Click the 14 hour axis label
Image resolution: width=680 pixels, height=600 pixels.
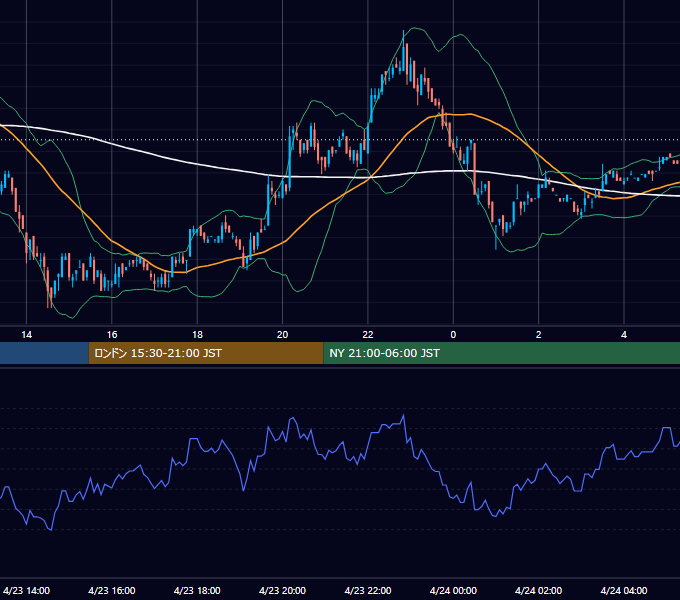coord(26,335)
